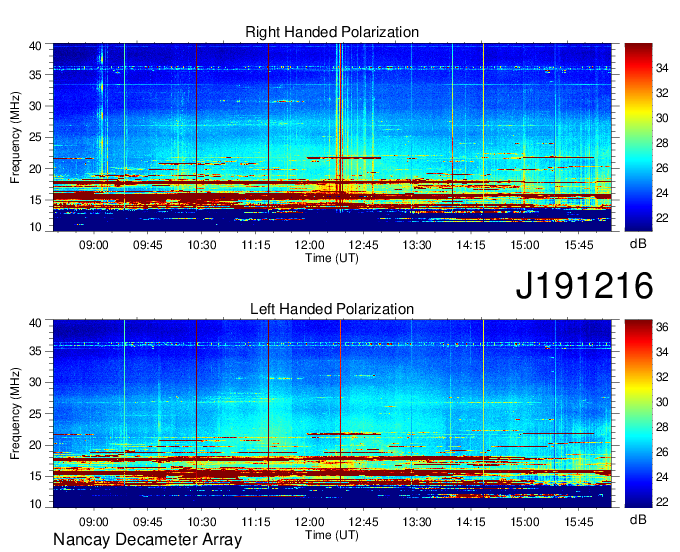Select the J191216 label
This screenshot has width=680, height=552.
[584, 286]
